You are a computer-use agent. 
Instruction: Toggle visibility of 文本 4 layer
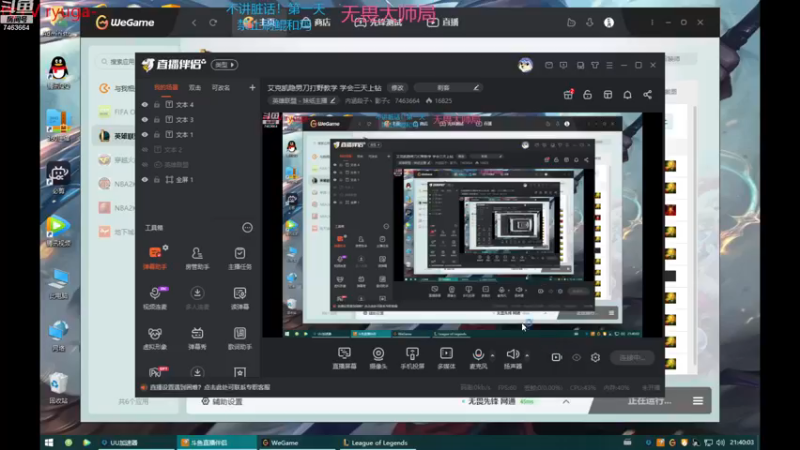click(x=145, y=105)
